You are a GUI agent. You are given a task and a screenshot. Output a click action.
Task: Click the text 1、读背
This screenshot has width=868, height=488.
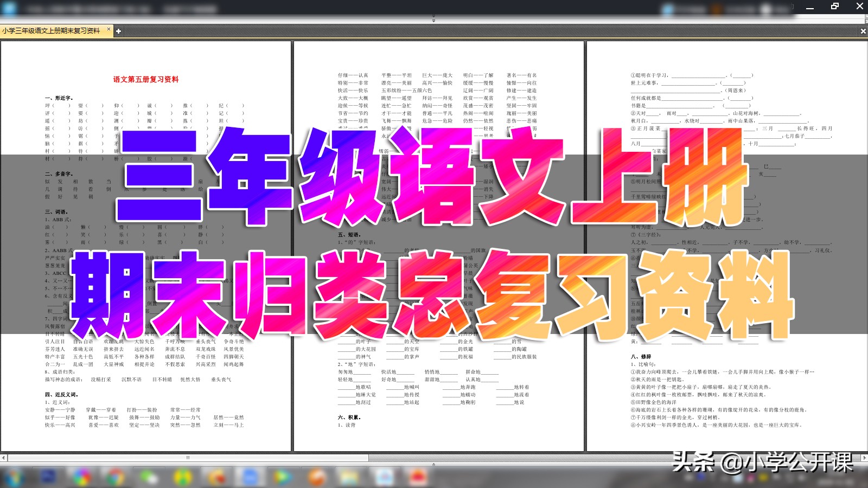tap(347, 425)
